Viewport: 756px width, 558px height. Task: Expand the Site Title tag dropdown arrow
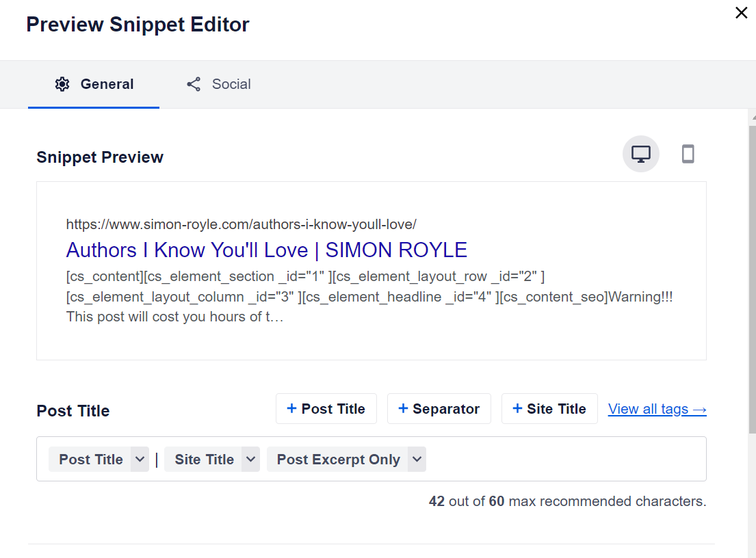tap(251, 460)
